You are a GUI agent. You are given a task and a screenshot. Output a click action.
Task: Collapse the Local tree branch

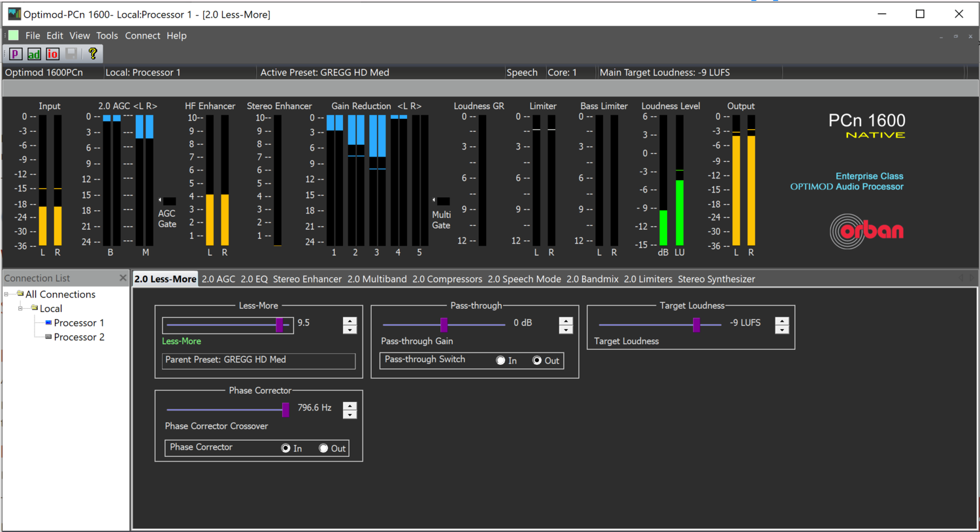[20, 308]
